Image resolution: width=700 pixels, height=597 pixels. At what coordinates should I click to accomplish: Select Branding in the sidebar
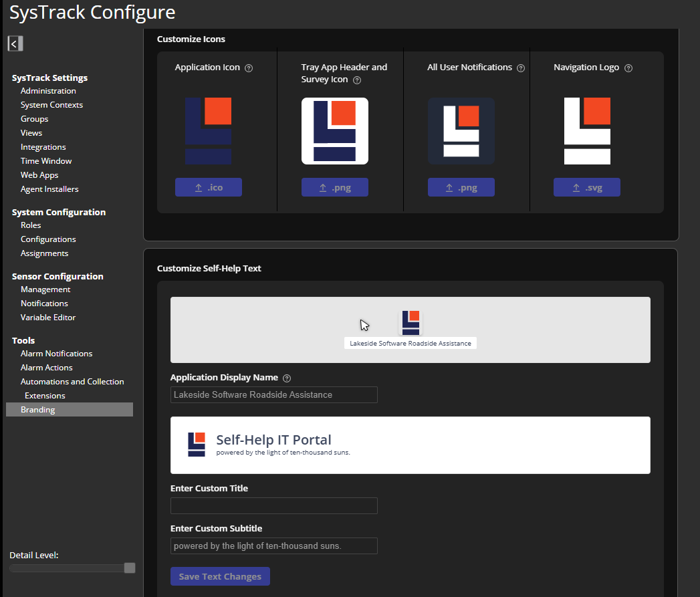pos(70,410)
